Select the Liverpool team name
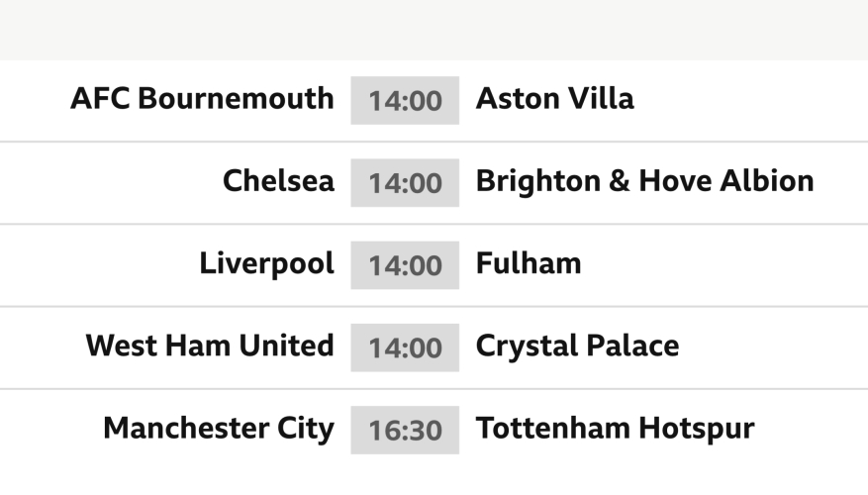868x495 pixels. [x=266, y=263]
